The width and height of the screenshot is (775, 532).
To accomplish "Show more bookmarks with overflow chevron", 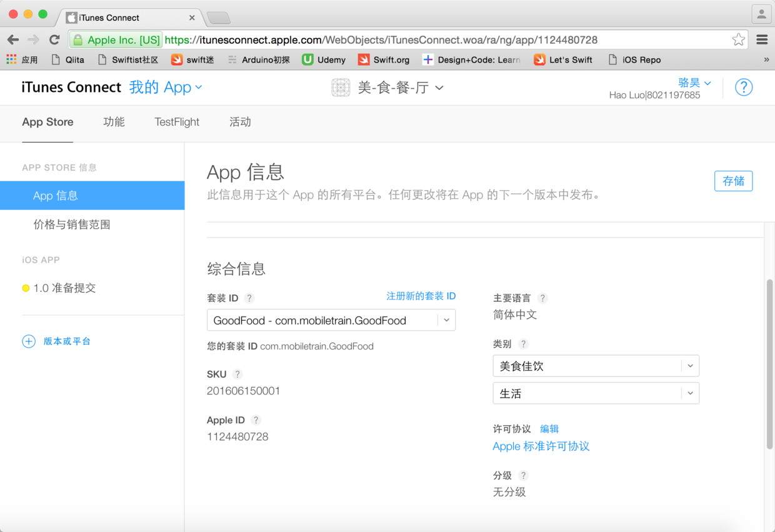I will (766, 60).
